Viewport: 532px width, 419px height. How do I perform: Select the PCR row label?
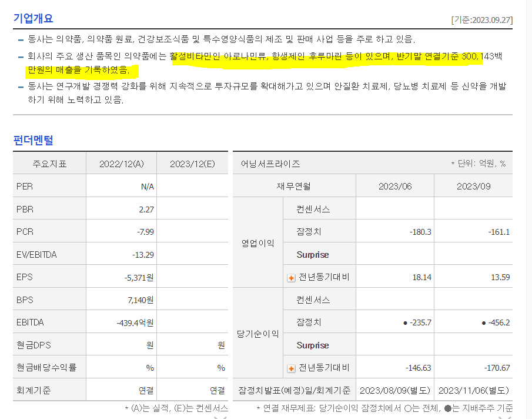(25, 232)
